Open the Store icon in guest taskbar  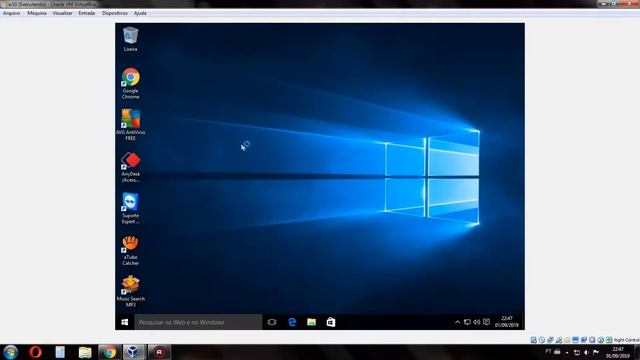331,322
